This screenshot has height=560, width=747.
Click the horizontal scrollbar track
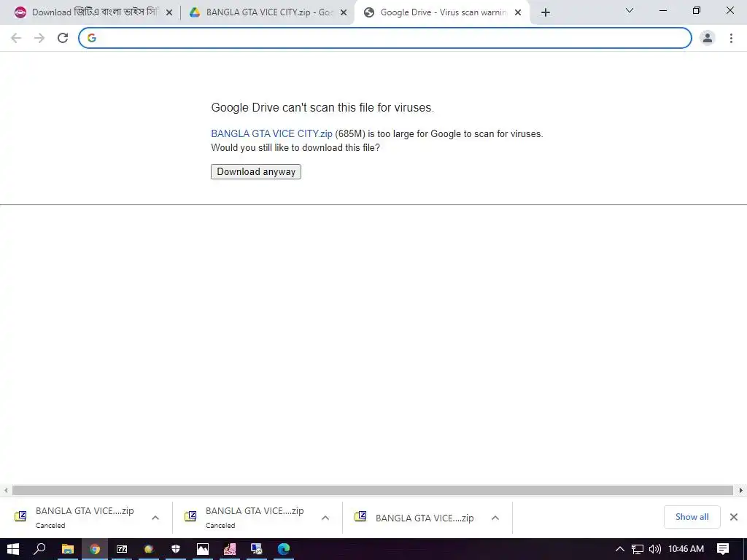[373, 491]
